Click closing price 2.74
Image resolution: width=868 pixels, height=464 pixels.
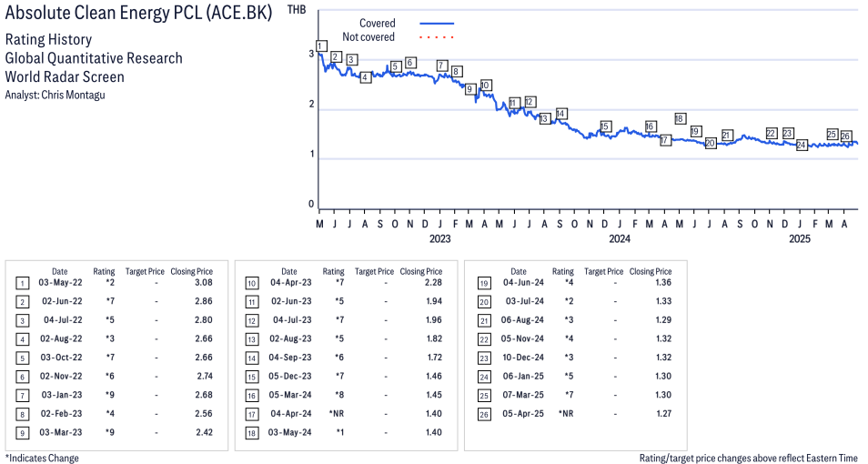[x=205, y=377]
